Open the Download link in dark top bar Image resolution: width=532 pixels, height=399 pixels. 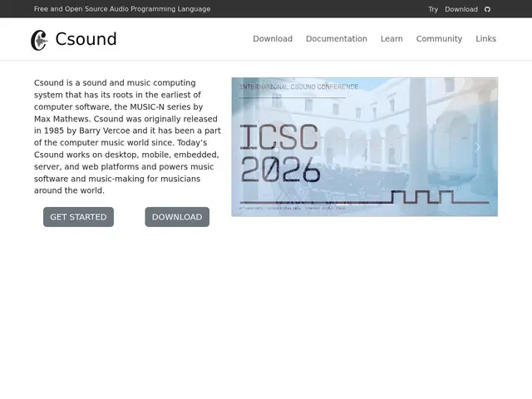(461, 9)
